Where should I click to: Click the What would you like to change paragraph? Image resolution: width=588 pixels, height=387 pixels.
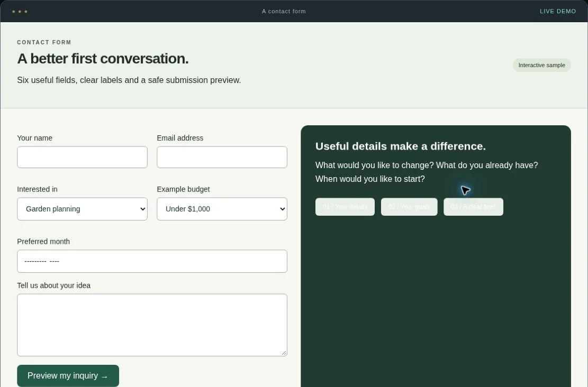(x=427, y=172)
